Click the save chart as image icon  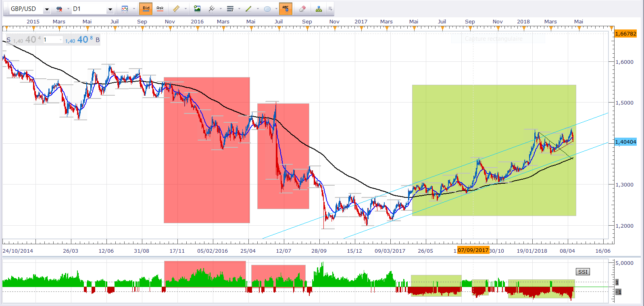point(197,8)
